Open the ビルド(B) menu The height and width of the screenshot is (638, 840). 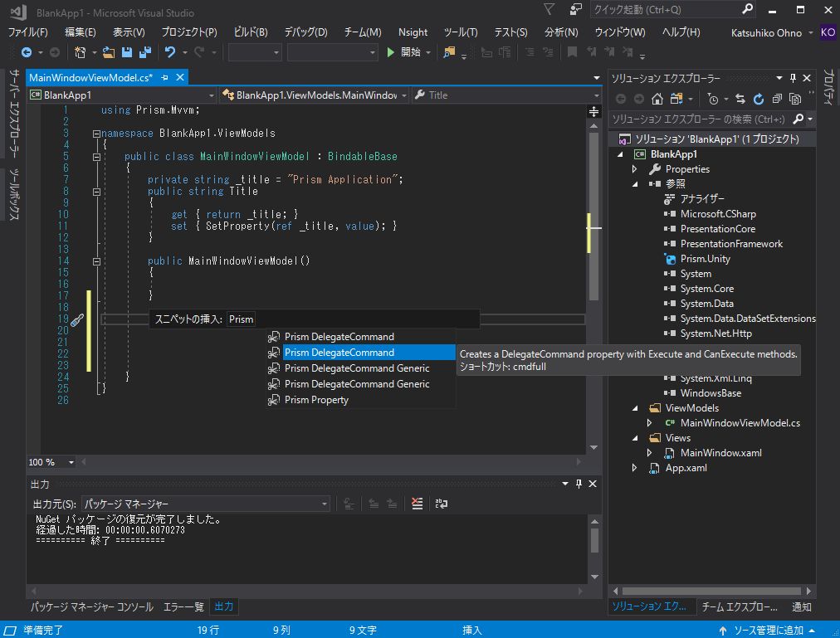251,32
